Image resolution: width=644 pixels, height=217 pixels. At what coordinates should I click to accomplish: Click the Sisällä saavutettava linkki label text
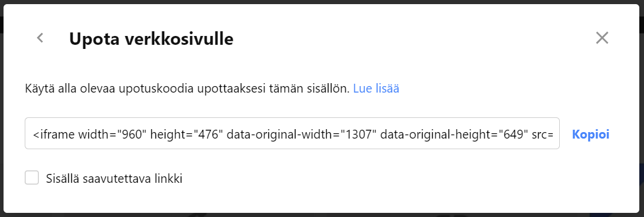tap(115, 179)
